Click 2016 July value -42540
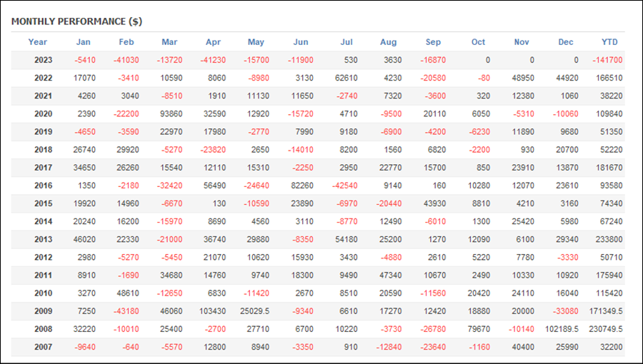This screenshot has width=643, height=364. click(345, 186)
